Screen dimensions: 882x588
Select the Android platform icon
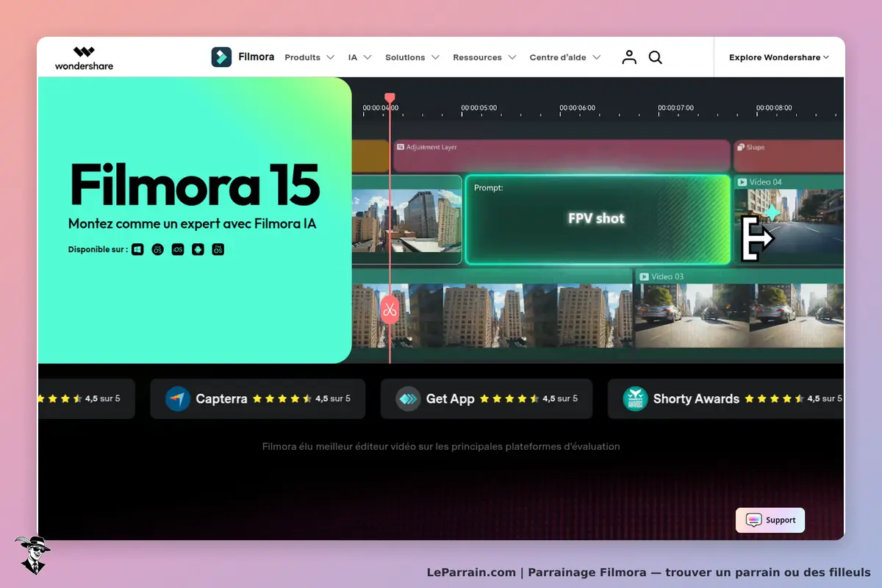point(198,250)
